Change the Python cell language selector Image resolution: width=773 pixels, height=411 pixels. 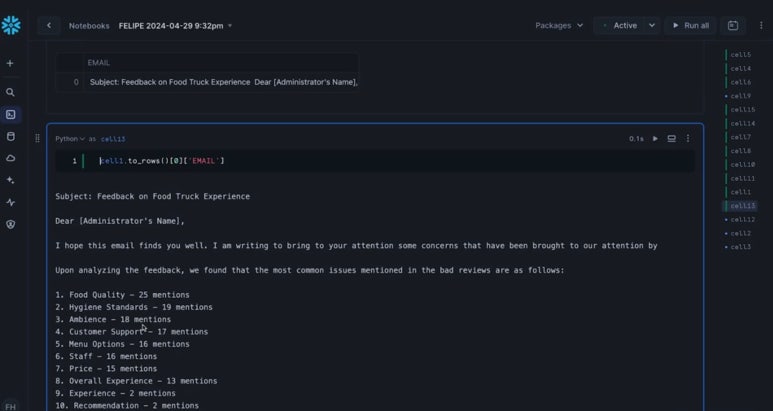[x=69, y=139]
